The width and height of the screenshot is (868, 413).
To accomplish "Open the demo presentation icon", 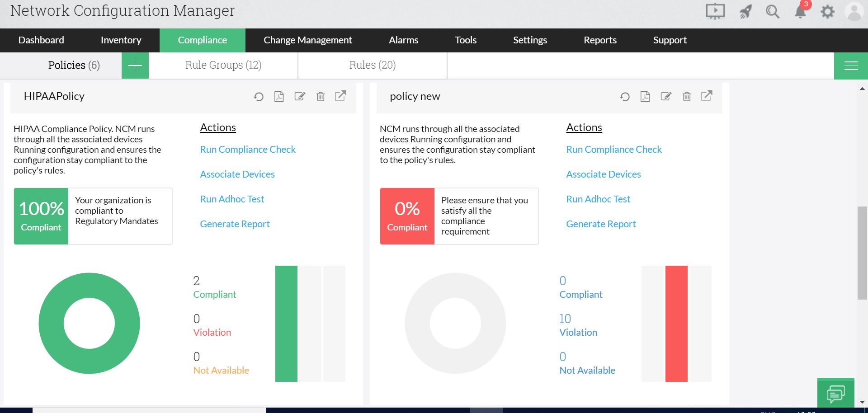I will [715, 12].
